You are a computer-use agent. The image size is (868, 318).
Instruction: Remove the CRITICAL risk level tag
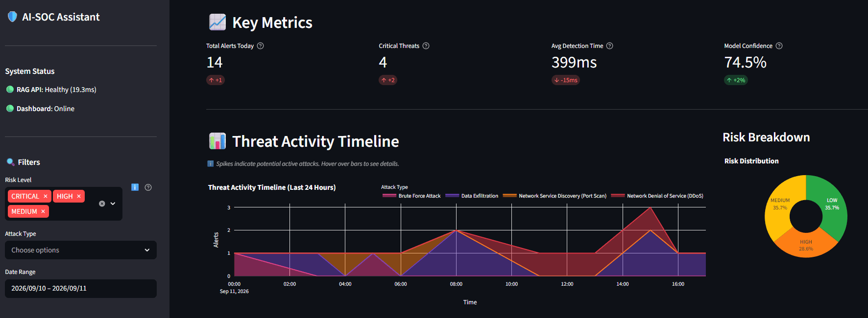[x=46, y=196]
